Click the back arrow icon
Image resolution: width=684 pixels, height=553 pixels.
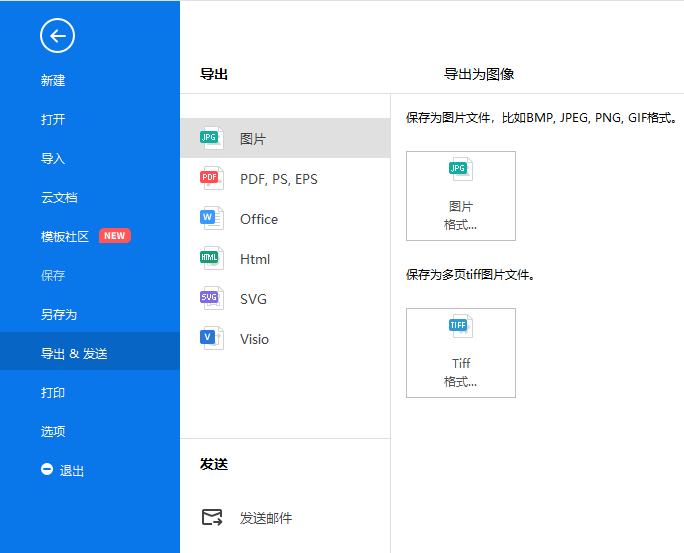57,37
